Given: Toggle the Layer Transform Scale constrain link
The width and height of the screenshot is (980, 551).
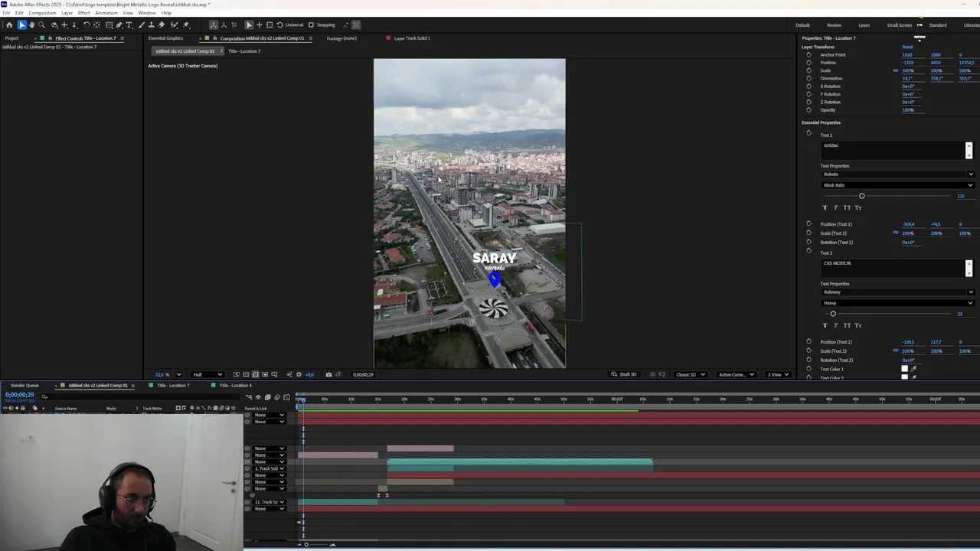Looking at the screenshot, I should tap(895, 71).
